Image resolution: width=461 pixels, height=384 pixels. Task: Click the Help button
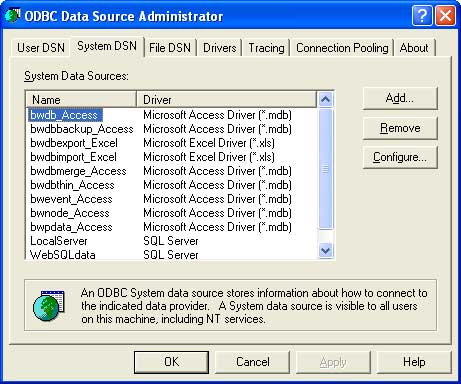click(414, 362)
